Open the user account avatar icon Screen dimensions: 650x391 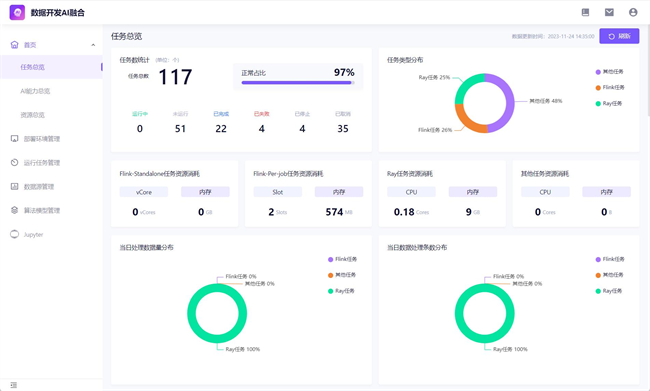633,12
